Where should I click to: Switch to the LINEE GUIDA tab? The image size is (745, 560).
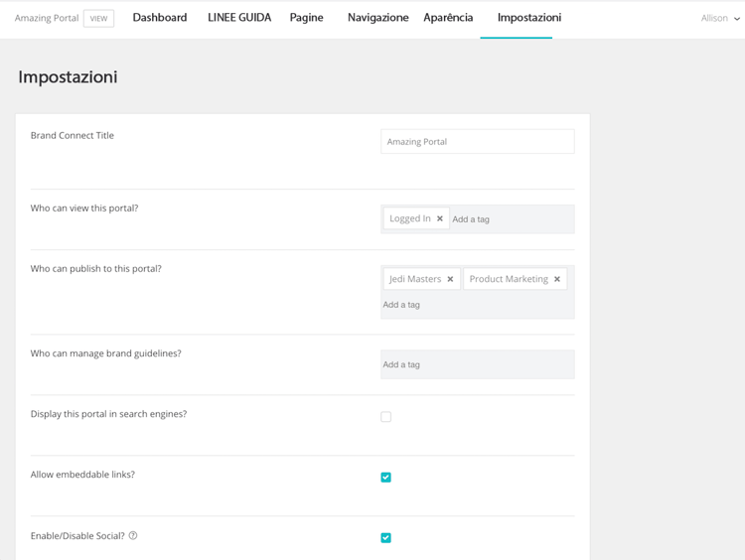239,18
